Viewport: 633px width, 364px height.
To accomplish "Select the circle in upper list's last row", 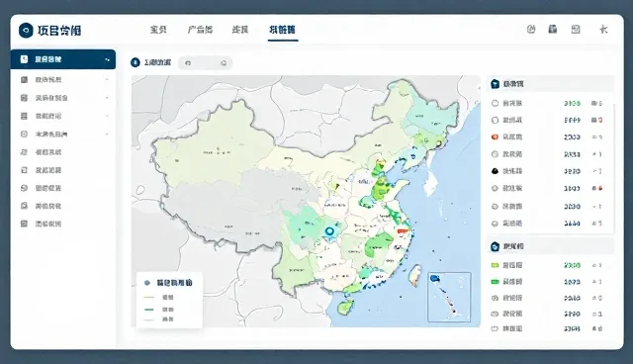I will point(495,224).
